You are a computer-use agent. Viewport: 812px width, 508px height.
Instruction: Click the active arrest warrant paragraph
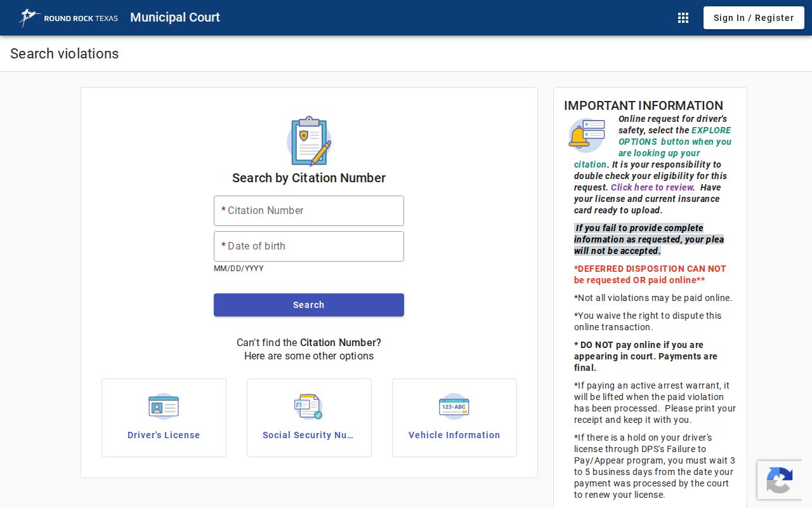tap(655, 403)
